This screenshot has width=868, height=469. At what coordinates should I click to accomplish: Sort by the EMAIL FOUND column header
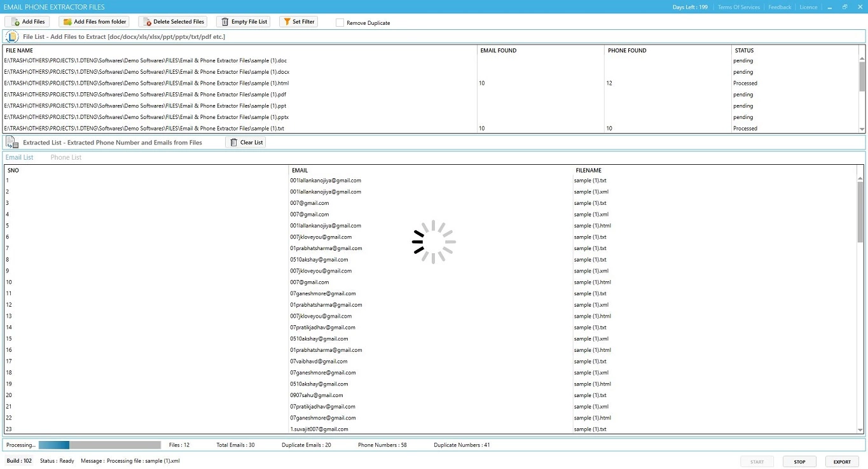pos(499,50)
